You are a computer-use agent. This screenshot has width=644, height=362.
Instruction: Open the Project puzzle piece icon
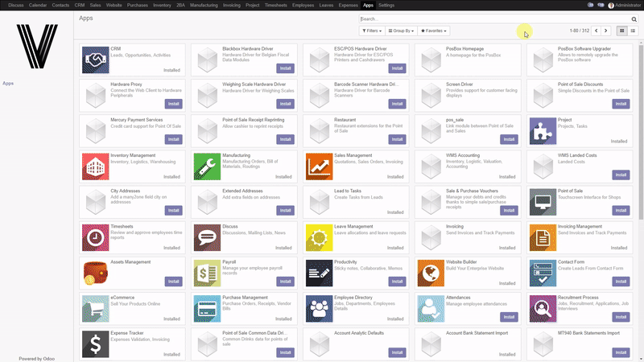[x=543, y=131]
